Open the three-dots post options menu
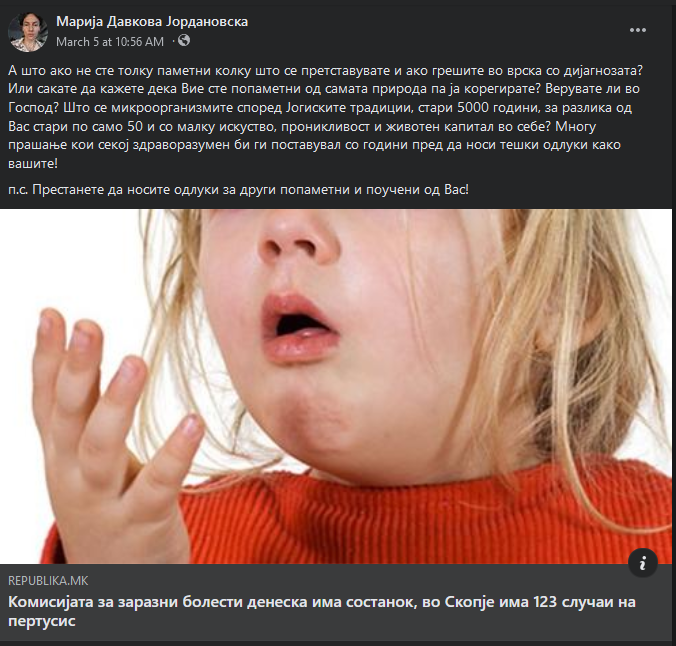 [x=638, y=30]
